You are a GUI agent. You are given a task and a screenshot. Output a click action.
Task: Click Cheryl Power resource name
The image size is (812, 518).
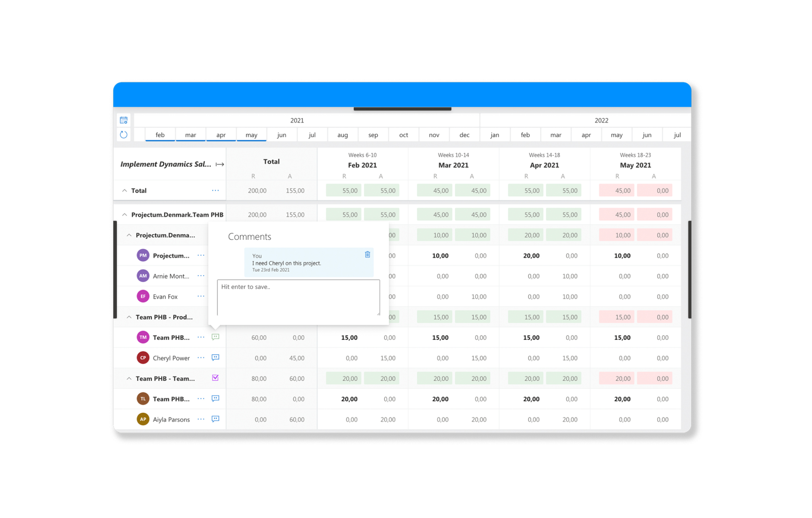(x=171, y=358)
